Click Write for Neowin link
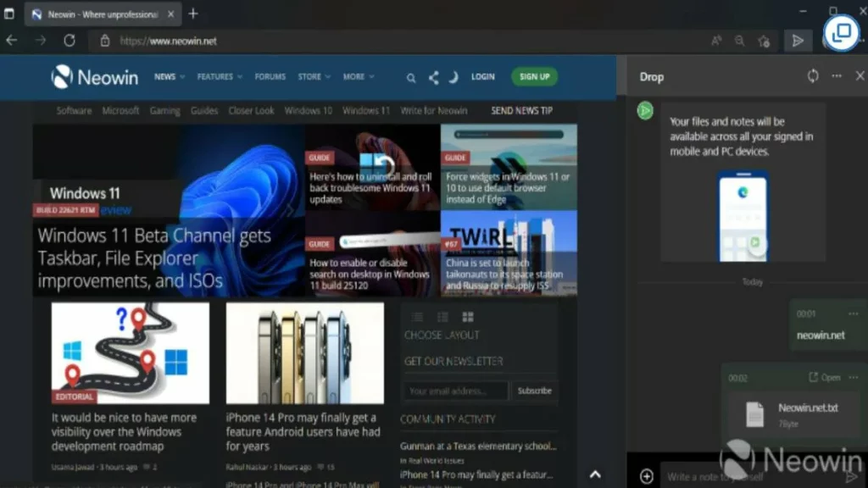868x488 pixels. pos(433,111)
